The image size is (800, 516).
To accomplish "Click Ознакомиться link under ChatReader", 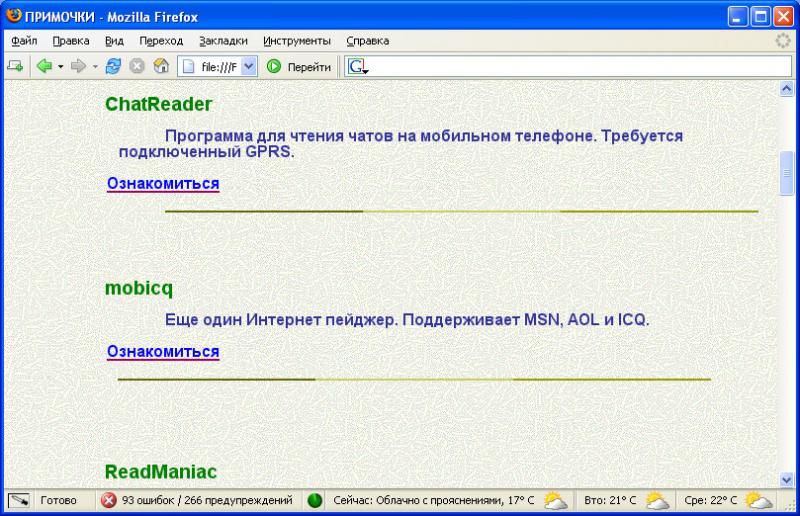I will pyautogui.click(x=163, y=184).
